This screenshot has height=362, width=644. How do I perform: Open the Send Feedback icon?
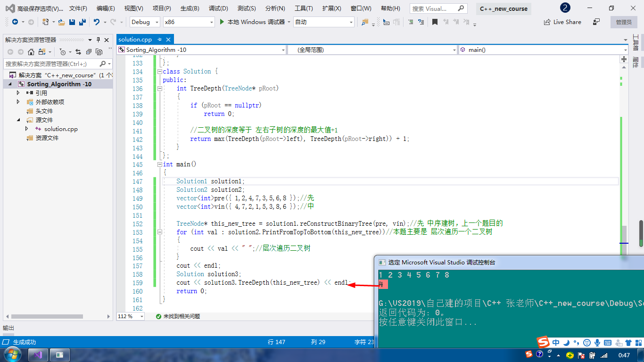click(596, 22)
